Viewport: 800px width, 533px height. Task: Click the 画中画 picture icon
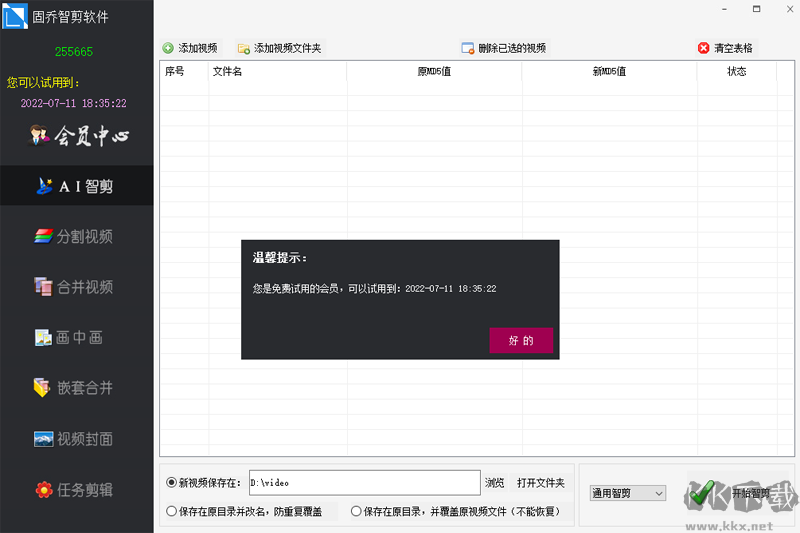[43, 337]
